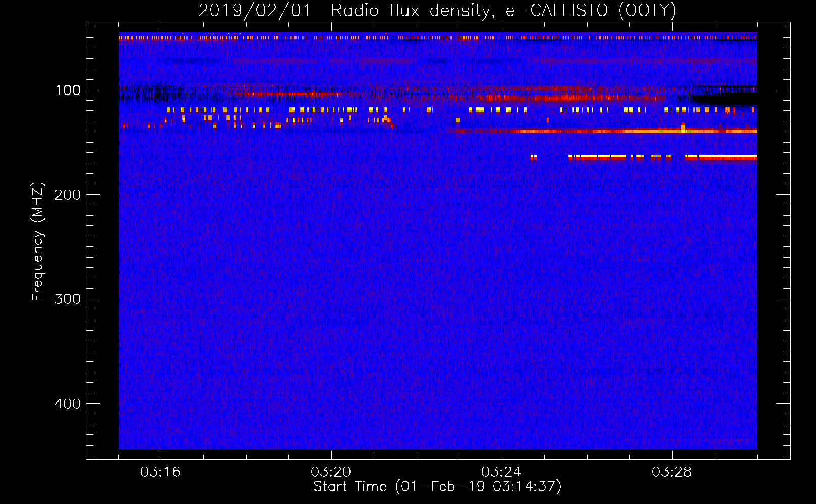Click the 100 frequency tick label
This screenshot has height=504, width=816.
pyautogui.click(x=68, y=90)
